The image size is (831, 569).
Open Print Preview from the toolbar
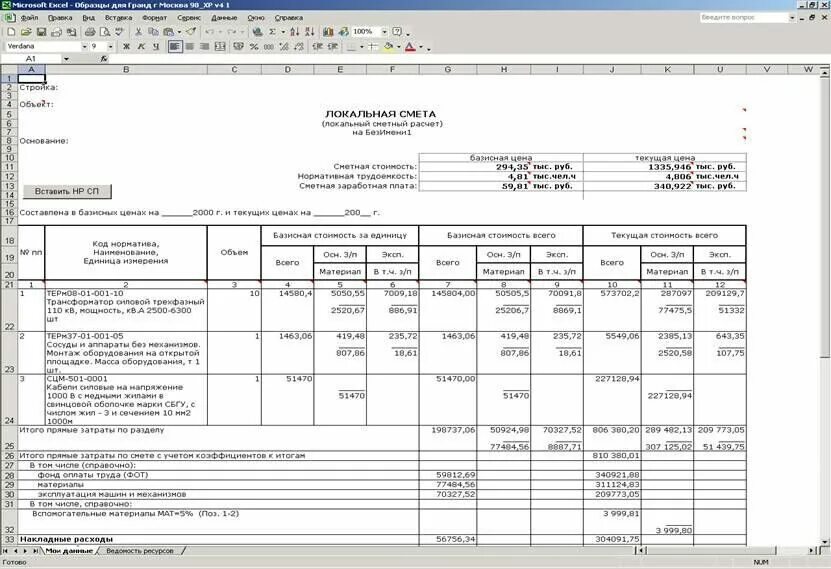(105, 32)
